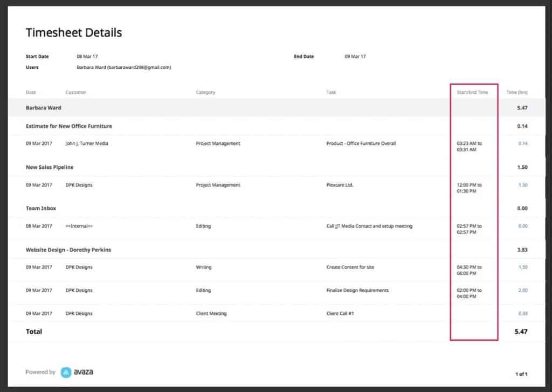This screenshot has width=552, height=392.
Task: Click the Website Design - Dorothy Perkins project heading
Action: pyautogui.click(x=68, y=250)
